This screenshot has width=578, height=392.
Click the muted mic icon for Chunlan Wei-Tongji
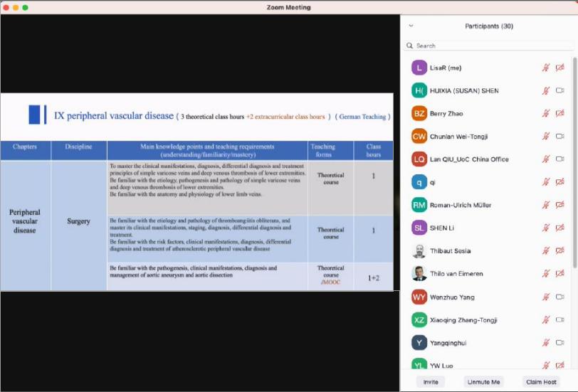(x=546, y=137)
